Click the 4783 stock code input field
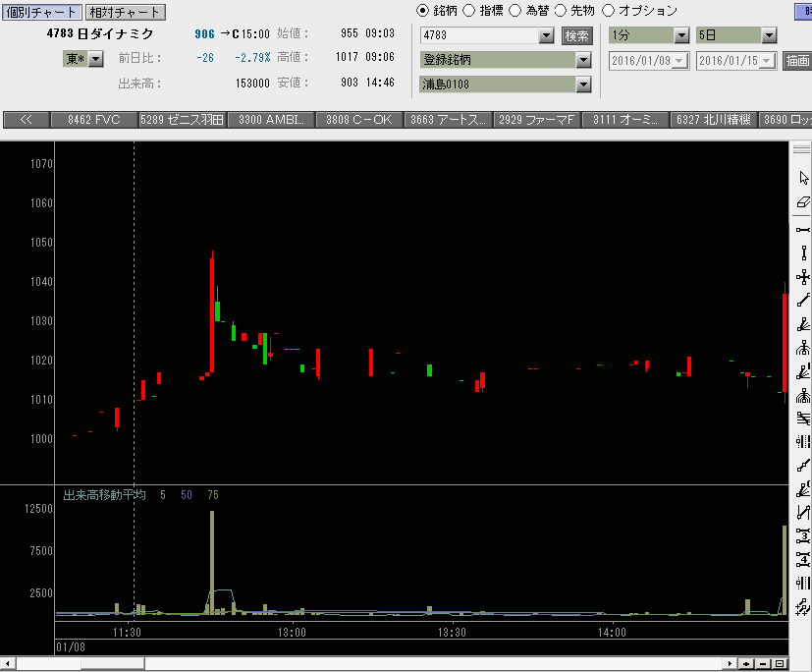Viewport: 812px width, 672px height. pos(480,35)
